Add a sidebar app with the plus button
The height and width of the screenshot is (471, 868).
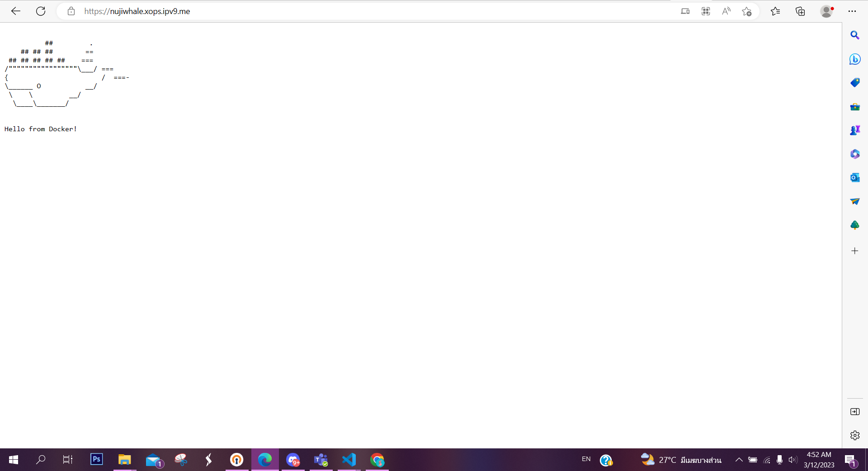pyautogui.click(x=854, y=251)
